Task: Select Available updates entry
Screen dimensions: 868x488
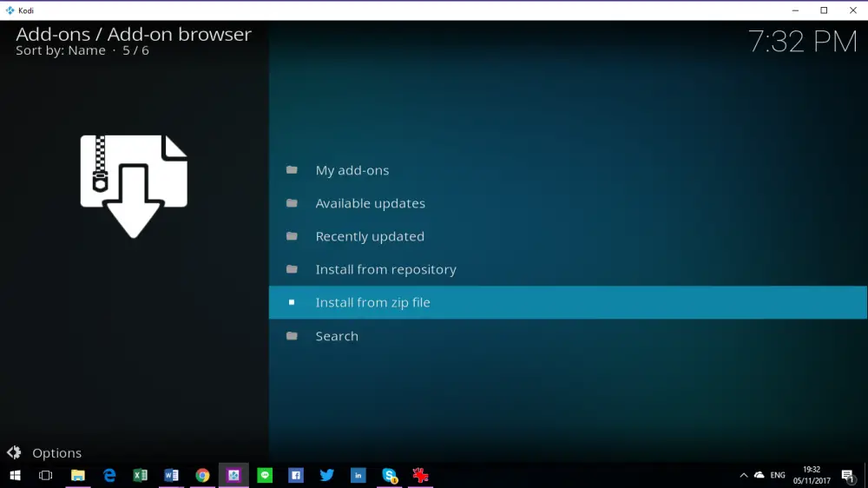Action: 568,203
